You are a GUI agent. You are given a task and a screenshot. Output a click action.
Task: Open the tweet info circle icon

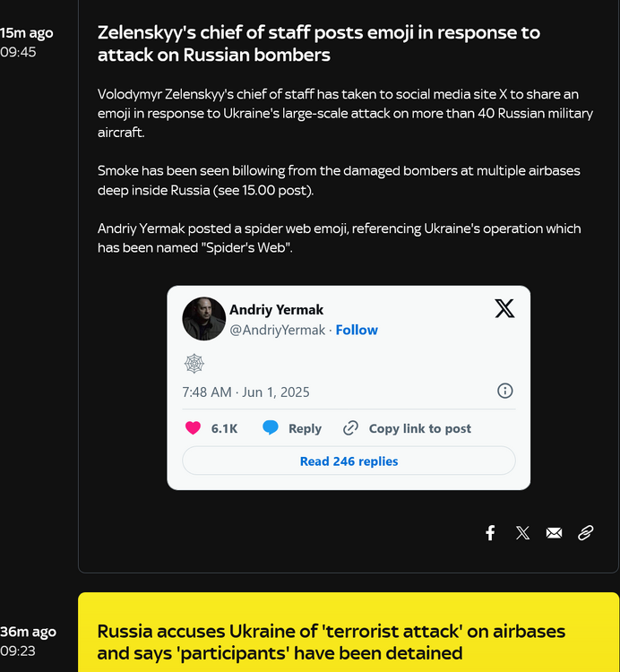click(505, 391)
